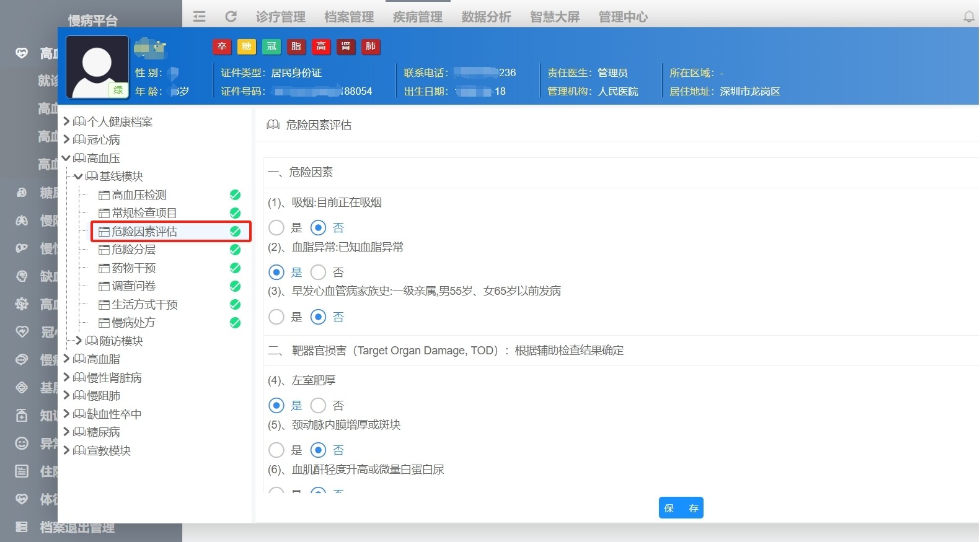Click green check beside 调查问卷

click(x=235, y=286)
